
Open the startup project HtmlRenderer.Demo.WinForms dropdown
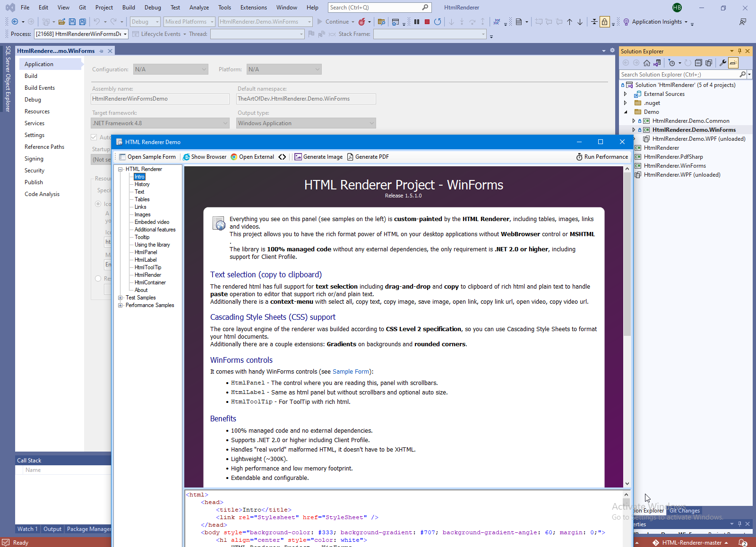[265, 22]
